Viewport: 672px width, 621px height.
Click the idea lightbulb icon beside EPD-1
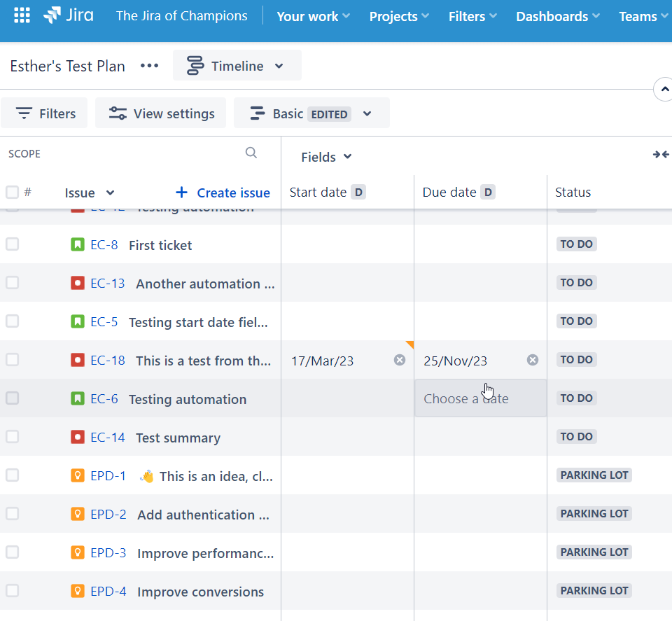(76, 475)
